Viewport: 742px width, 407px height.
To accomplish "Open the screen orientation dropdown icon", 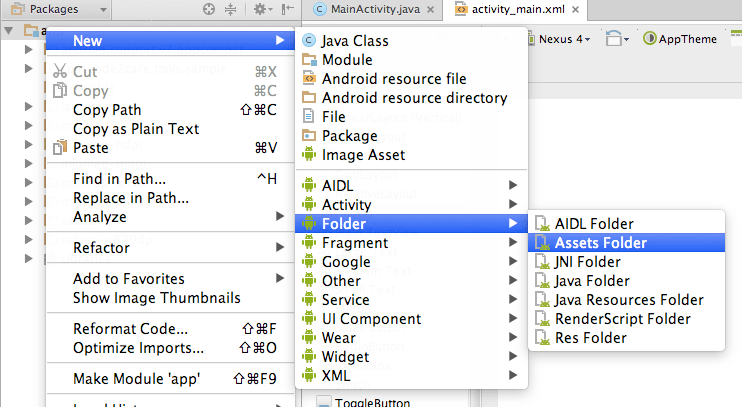I will pos(617,39).
